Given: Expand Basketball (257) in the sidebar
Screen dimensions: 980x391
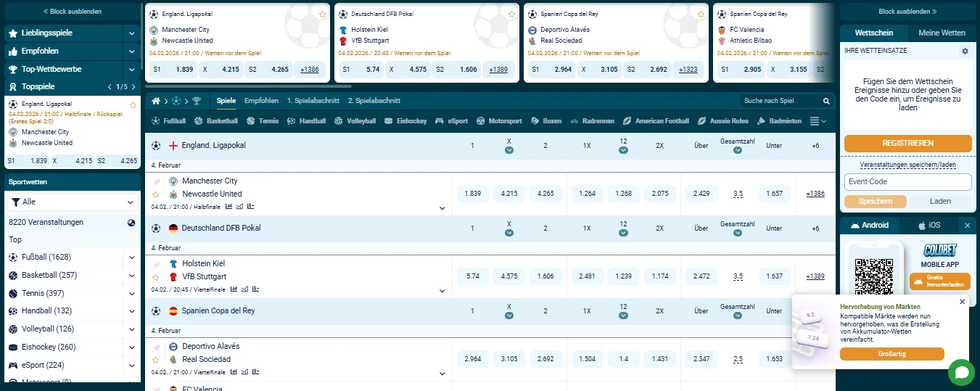Looking at the screenshot, I should pyautogui.click(x=131, y=276).
